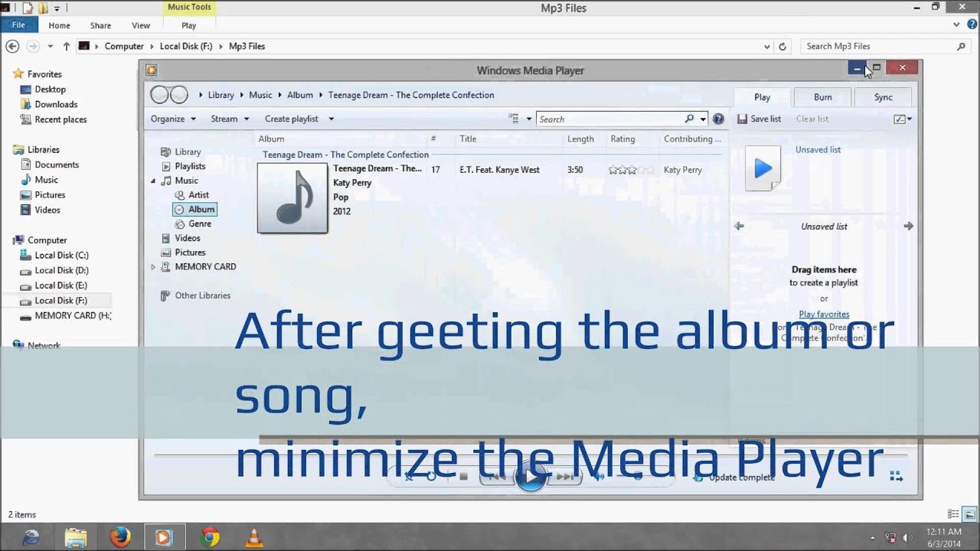
Task: Refresh the Explorer address bar
Action: (x=782, y=46)
